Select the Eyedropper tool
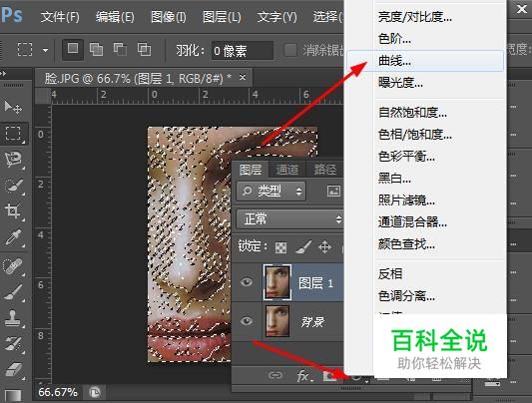The image size is (532, 403). tap(13, 237)
